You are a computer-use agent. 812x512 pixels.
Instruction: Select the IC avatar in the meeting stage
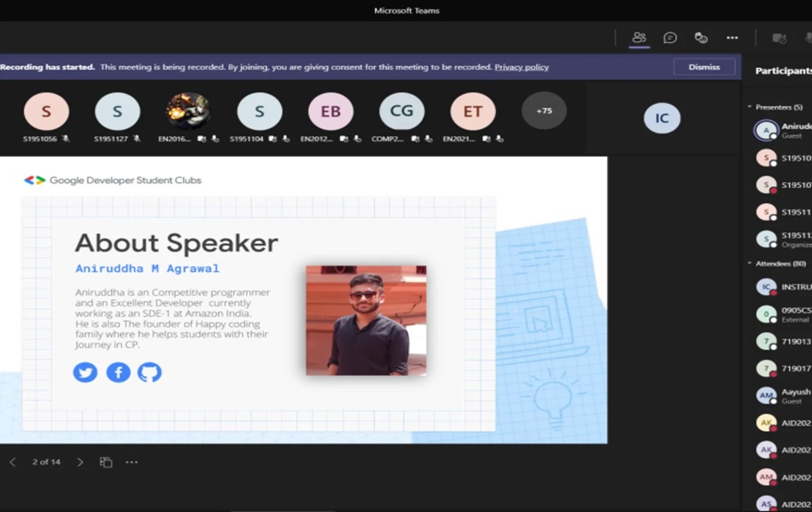[662, 118]
